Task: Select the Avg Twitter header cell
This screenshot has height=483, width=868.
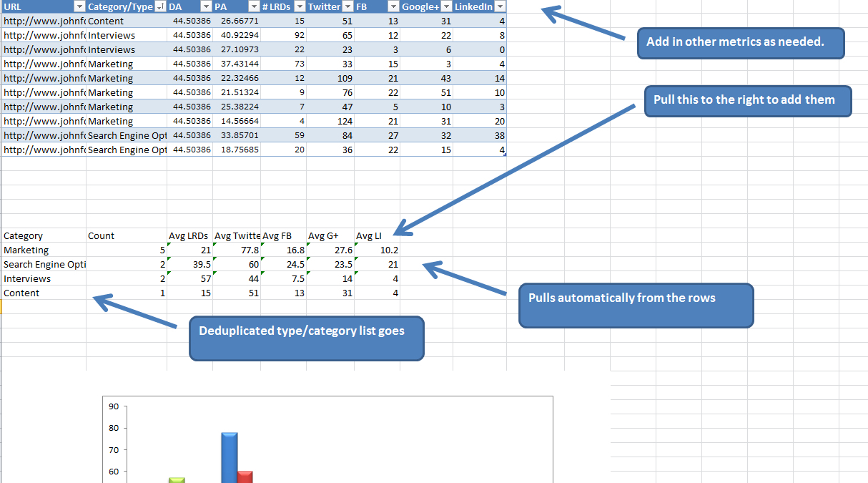Action: pos(236,235)
